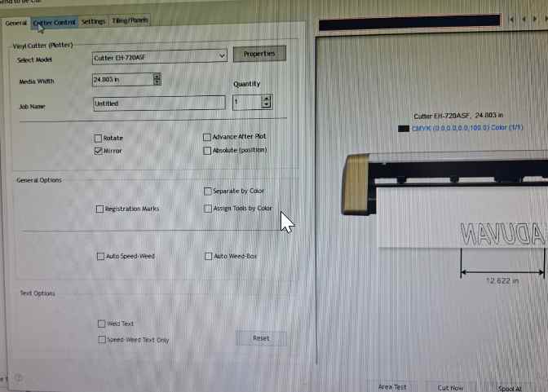Click the black progress bar above preview
548x392 pixels.
tap(409, 22)
